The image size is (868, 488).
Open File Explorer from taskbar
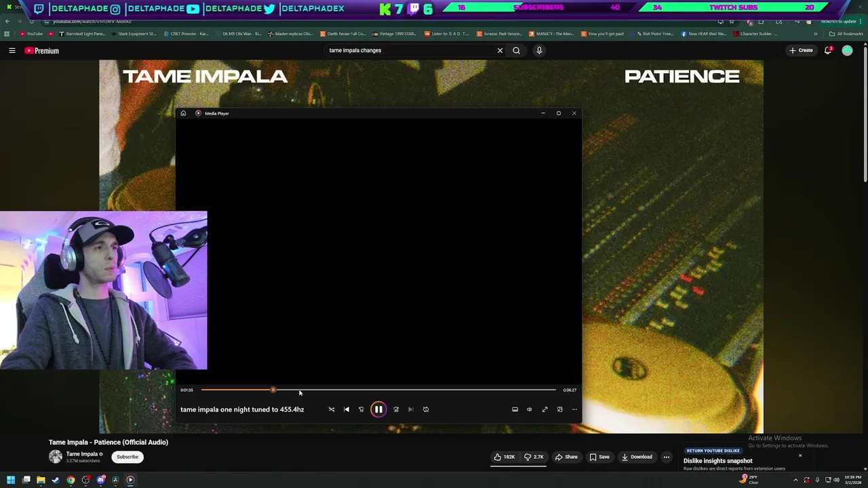[41, 480]
